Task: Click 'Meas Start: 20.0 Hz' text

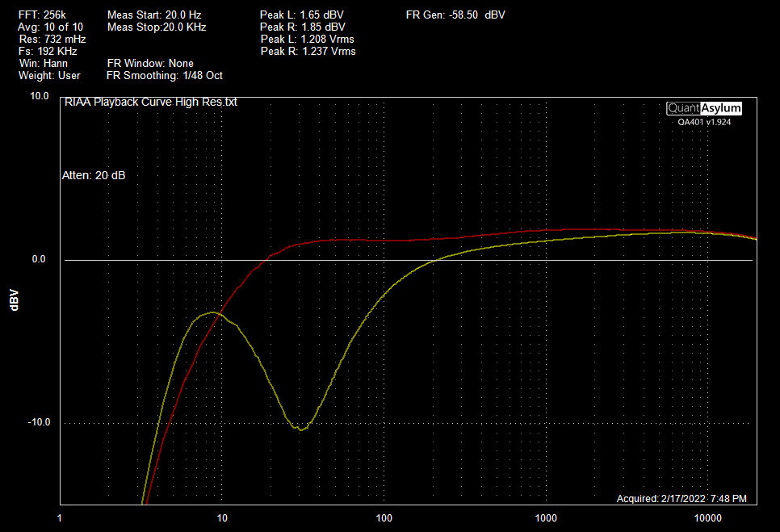Action: click(x=154, y=15)
